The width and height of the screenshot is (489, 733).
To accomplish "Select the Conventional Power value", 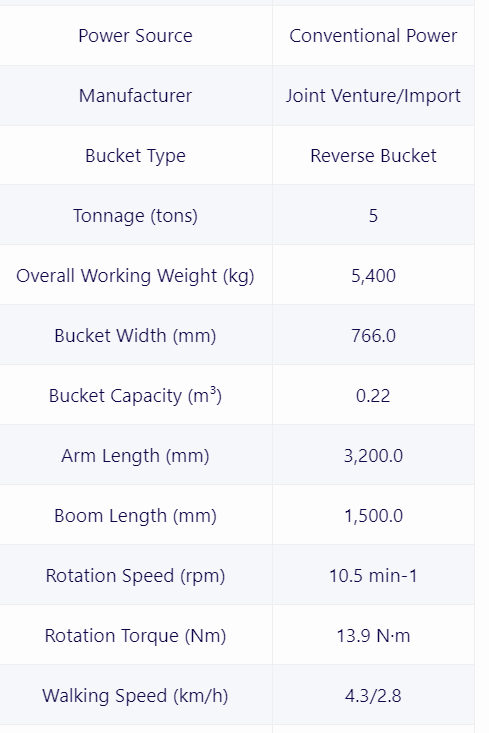I will (x=373, y=36).
